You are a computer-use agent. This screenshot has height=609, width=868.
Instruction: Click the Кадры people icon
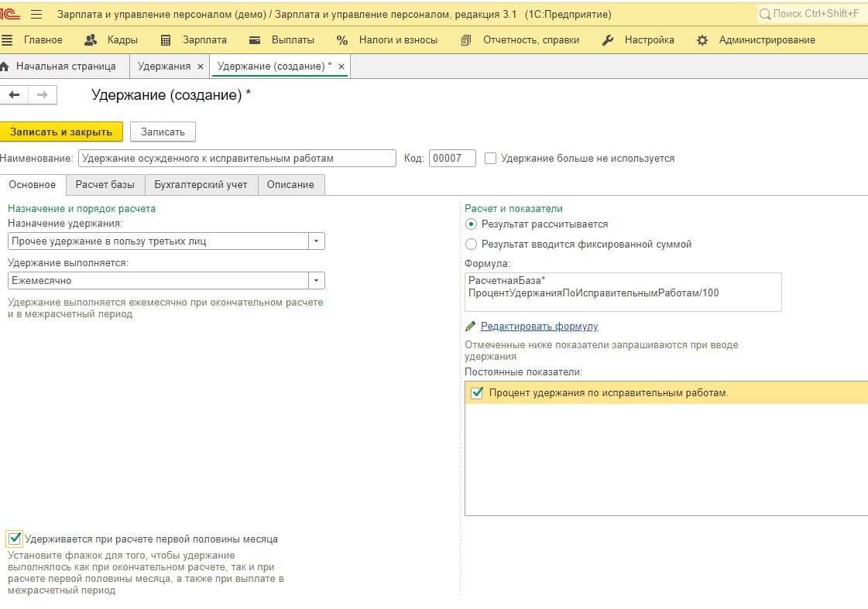91,39
